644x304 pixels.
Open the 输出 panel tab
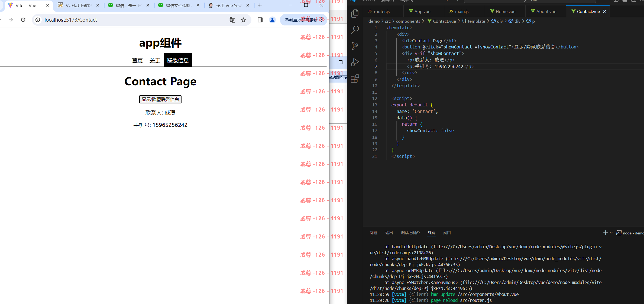(x=389, y=233)
